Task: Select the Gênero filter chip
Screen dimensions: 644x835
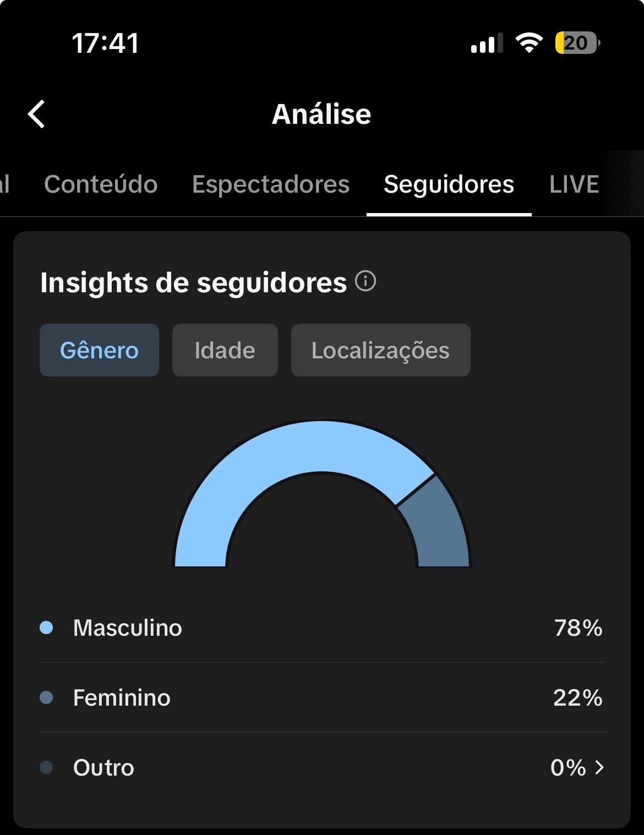Action: [100, 350]
